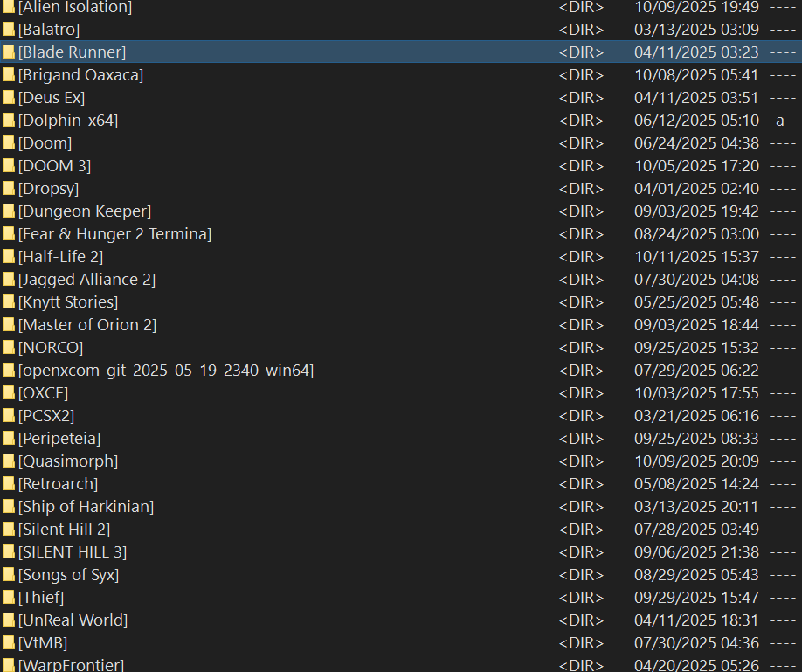802x672 pixels.
Task: Select the [Ship of Harkinian] folder name
Action: coord(86,506)
